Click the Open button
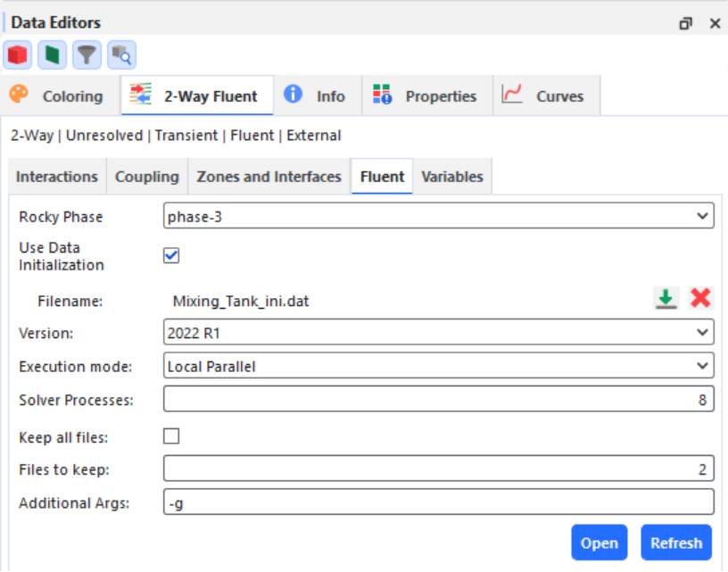This screenshot has width=728, height=572. click(600, 543)
